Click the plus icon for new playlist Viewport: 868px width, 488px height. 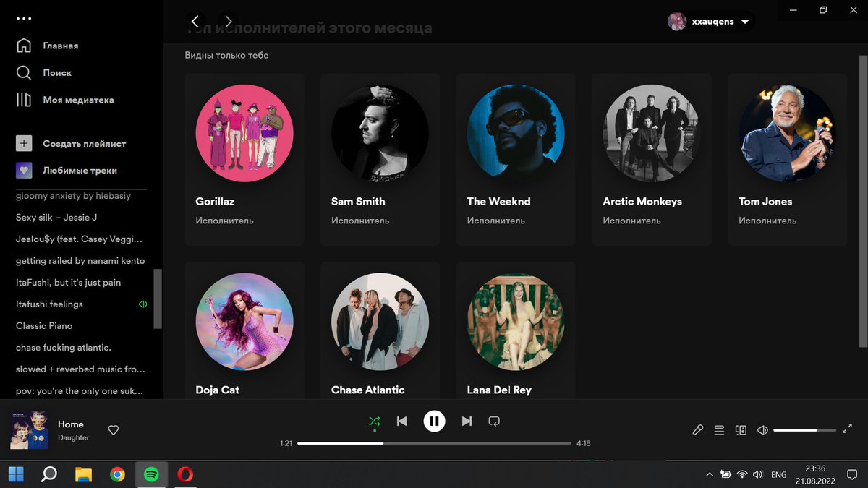pos(24,143)
